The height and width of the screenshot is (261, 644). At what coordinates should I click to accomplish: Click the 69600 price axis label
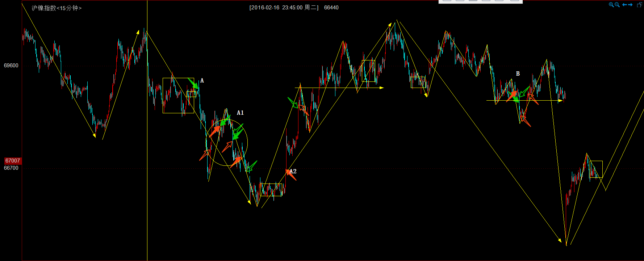11,66
